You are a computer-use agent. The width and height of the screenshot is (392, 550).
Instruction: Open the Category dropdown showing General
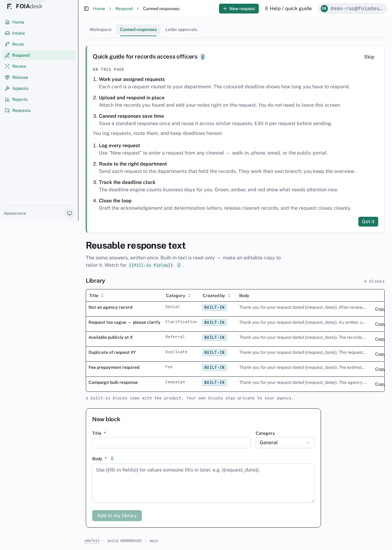click(285, 443)
